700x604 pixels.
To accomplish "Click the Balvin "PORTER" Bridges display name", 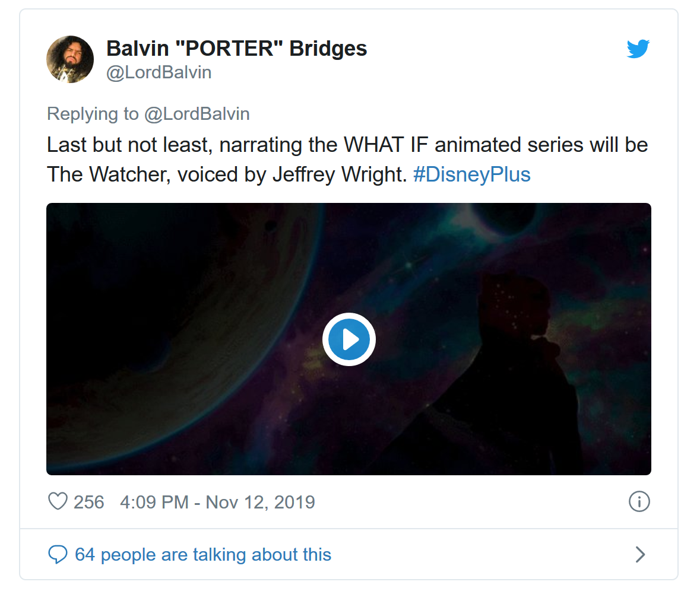I will 236,49.
